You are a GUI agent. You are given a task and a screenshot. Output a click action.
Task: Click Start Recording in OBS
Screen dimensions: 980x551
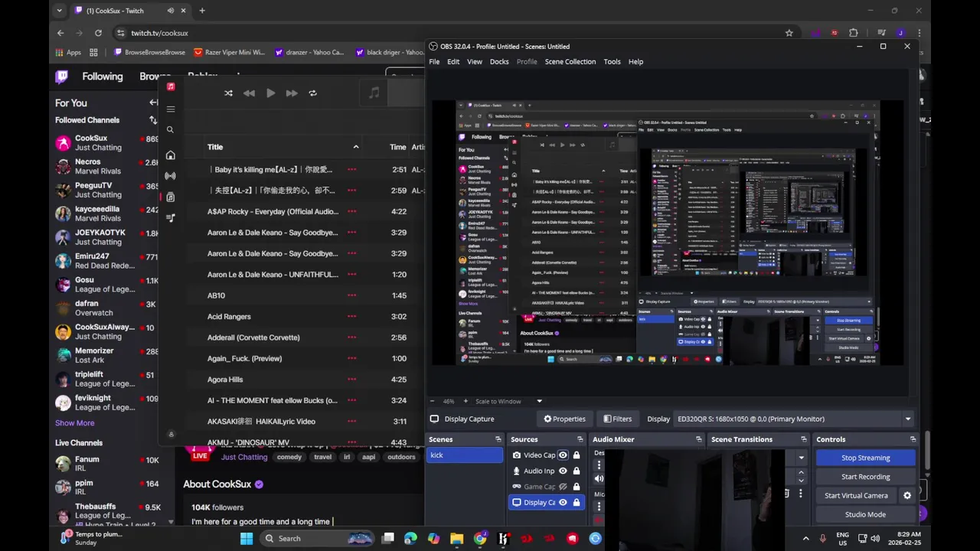pos(865,477)
